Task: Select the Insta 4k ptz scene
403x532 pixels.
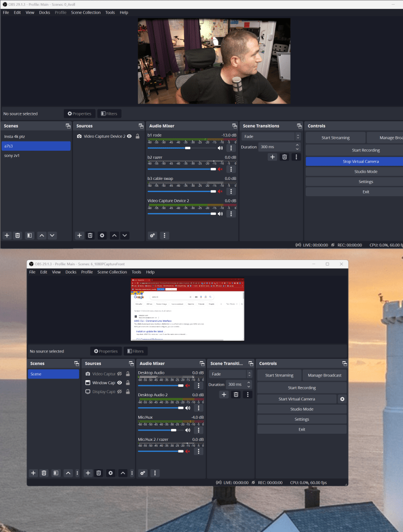Action: tap(35, 136)
